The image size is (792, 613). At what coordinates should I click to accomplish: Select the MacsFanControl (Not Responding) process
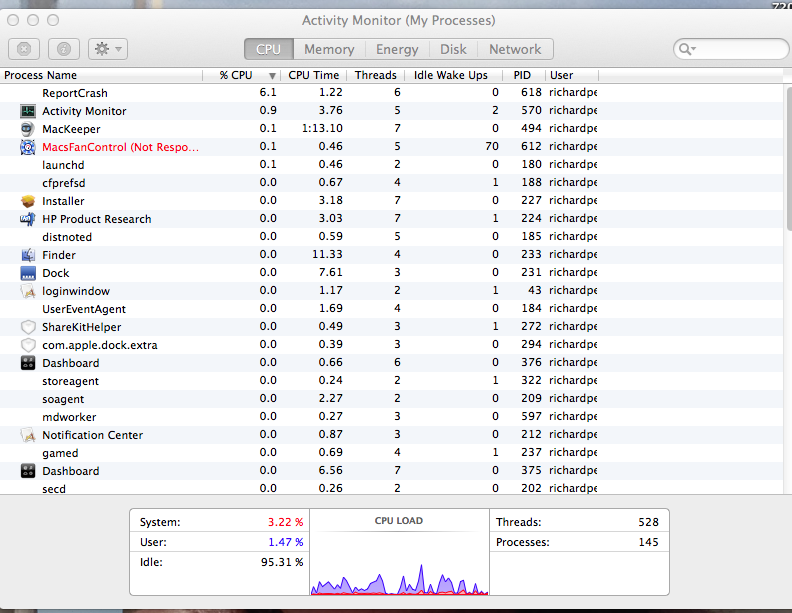click(x=120, y=147)
